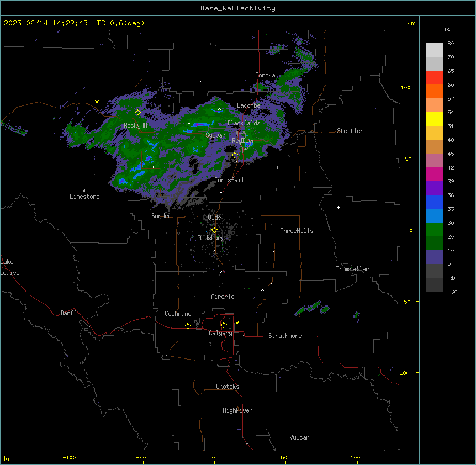Click the asterisk marker above Limestone label

(84, 191)
